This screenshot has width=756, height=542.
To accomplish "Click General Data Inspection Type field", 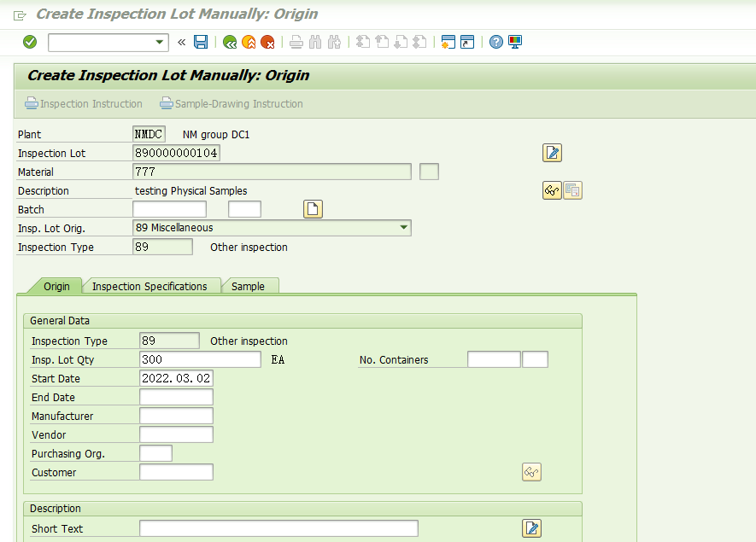I will pos(169,341).
